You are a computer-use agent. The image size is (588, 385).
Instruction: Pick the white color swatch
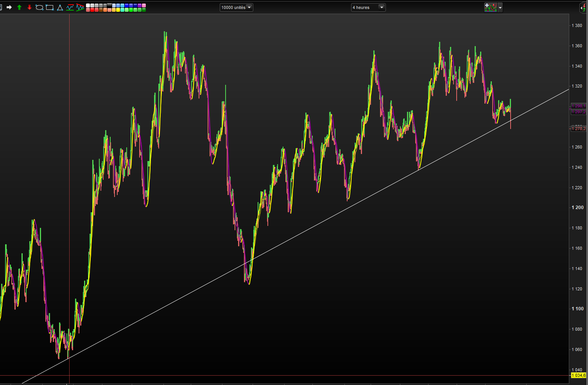[88, 5]
